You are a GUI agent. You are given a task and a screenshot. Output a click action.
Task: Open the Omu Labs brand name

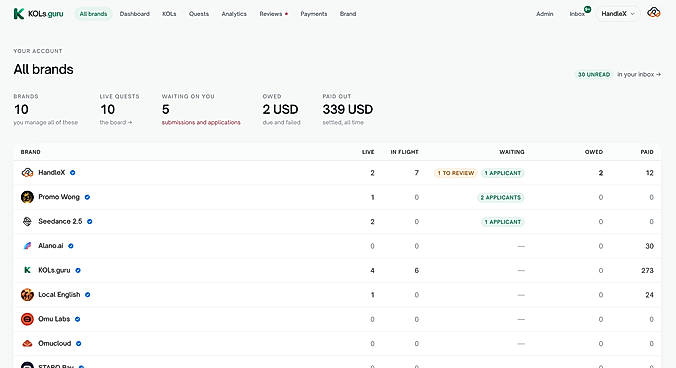pyautogui.click(x=54, y=319)
